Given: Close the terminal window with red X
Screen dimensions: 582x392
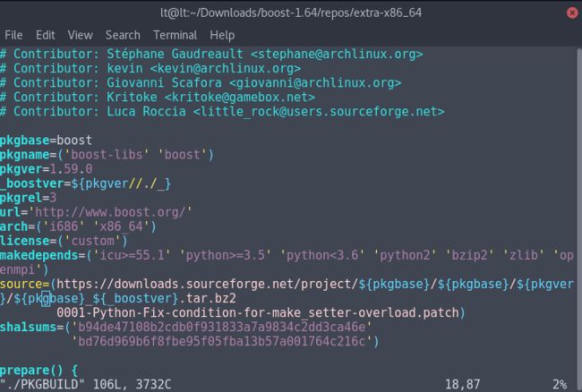Looking at the screenshot, I should 572,13.
